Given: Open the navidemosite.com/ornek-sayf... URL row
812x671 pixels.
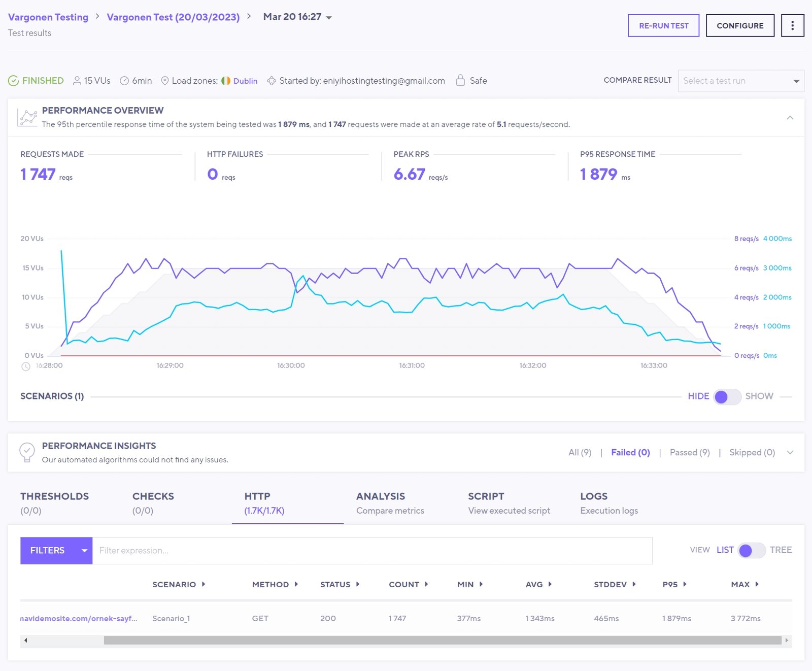Looking at the screenshot, I should pyautogui.click(x=79, y=618).
